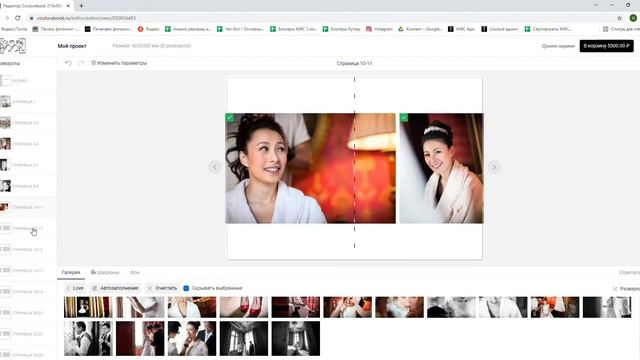The height and width of the screenshot is (360, 640).
Task: Click green checkmark on right photo
Action: (404, 118)
